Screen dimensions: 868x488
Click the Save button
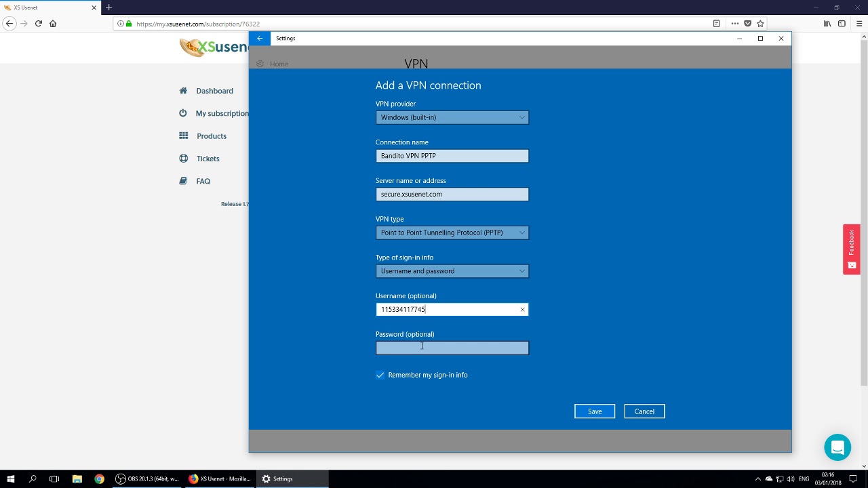coord(595,411)
